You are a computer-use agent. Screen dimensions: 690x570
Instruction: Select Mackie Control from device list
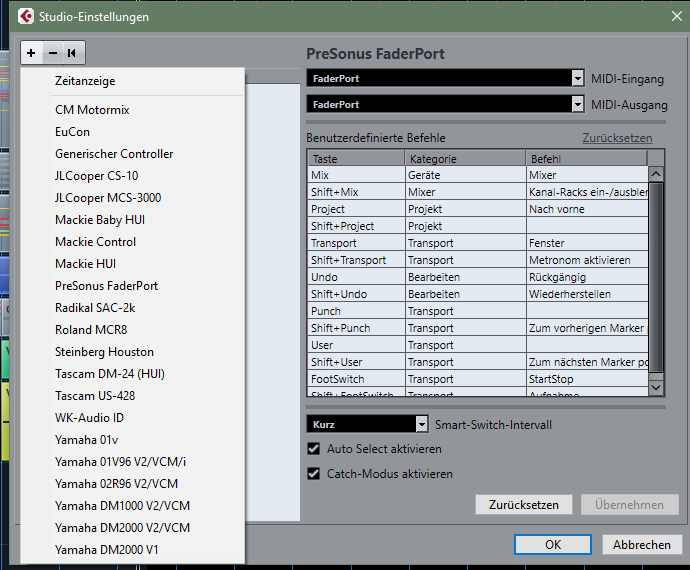pyautogui.click(x=95, y=241)
